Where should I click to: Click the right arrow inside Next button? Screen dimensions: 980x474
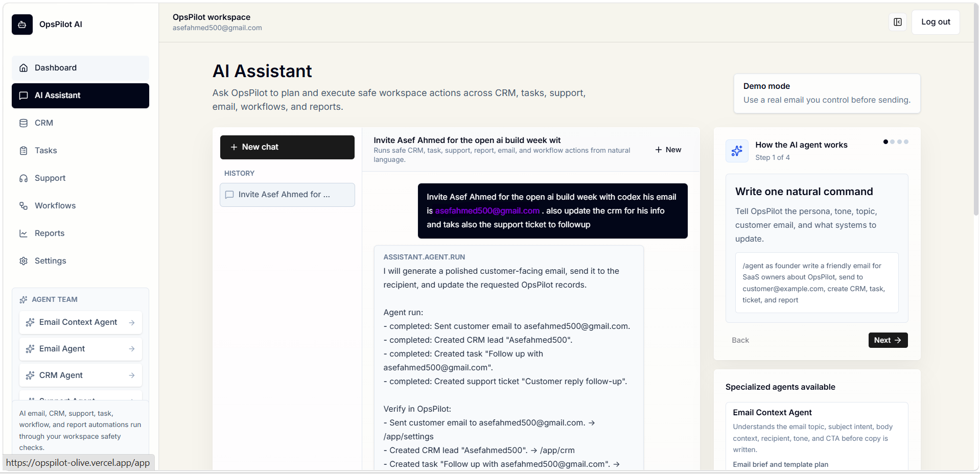pos(898,340)
